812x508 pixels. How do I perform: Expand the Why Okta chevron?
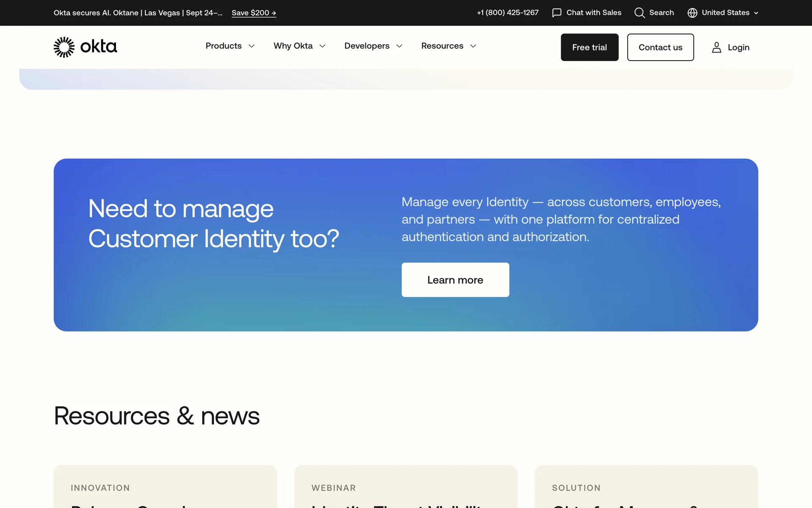point(323,46)
